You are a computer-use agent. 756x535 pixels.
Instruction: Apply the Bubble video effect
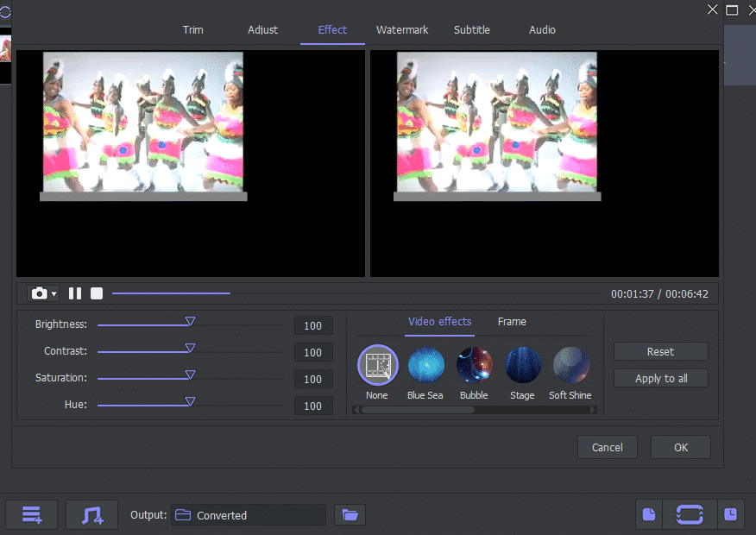(474, 366)
